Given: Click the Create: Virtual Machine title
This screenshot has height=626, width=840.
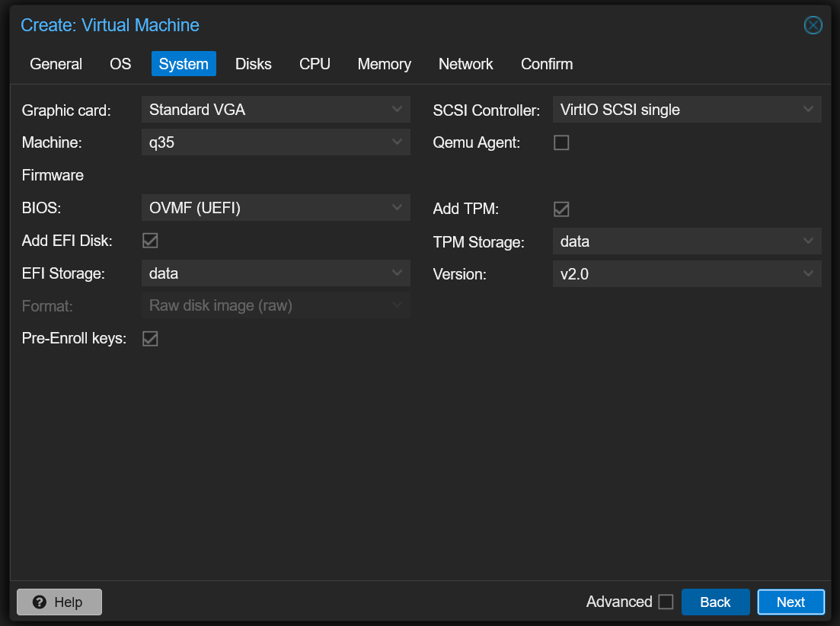Looking at the screenshot, I should coord(110,25).
